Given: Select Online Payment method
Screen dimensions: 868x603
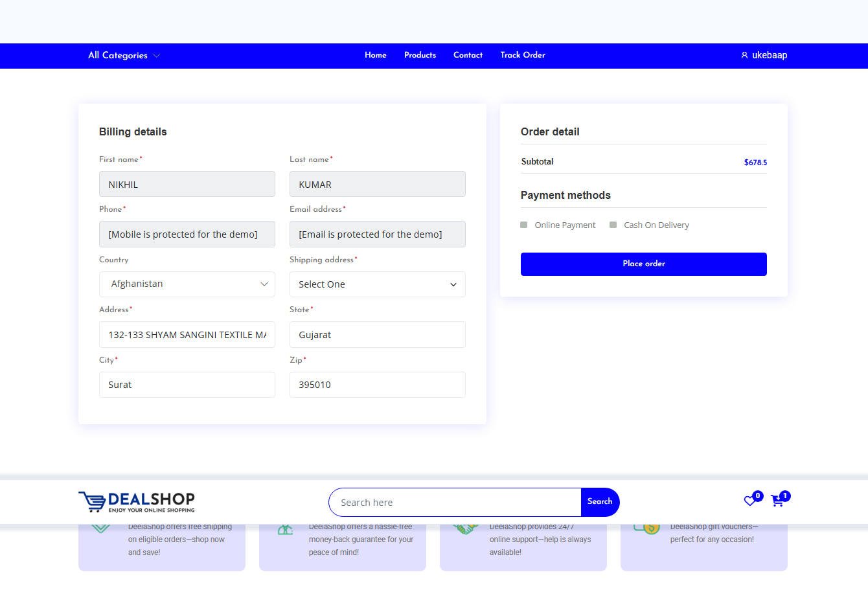Looking at the screenshot, I should click(x=524, y=225).
